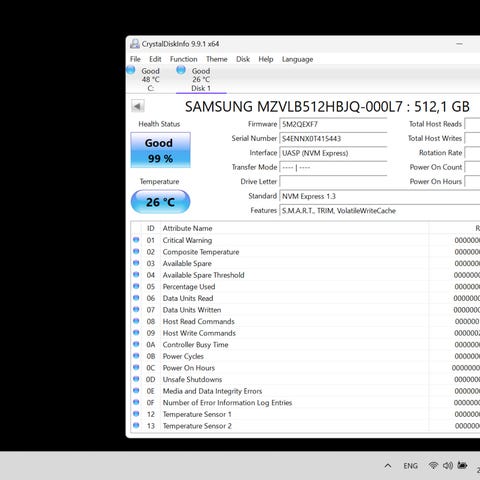
Task: Open the Function menu
Action: (183, 59)
